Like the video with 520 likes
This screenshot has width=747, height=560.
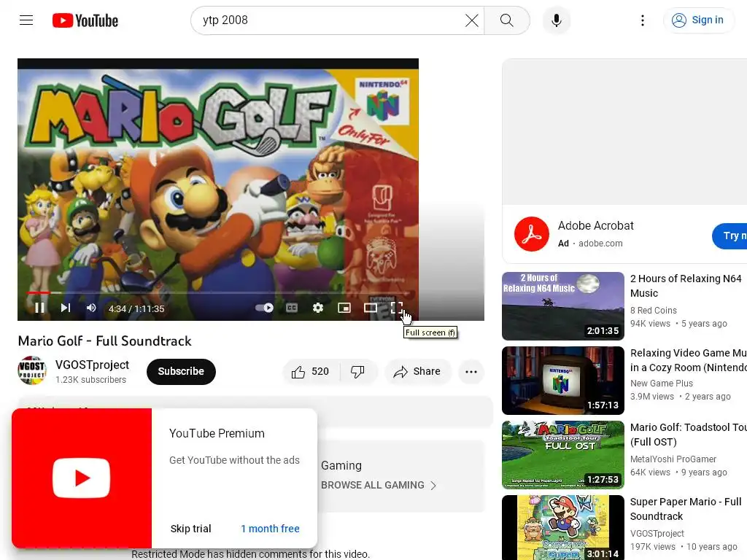point(311,371)
